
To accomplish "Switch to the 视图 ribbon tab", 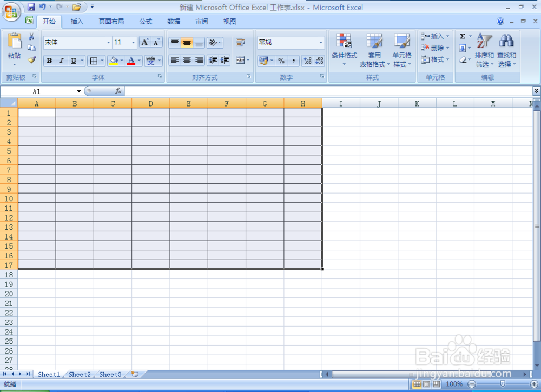I will click(x=229, y=22).
